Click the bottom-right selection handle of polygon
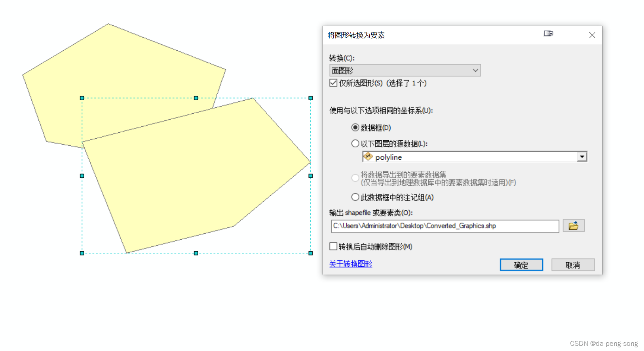This screenshot has width=644, height=351. tap(311, 253)
